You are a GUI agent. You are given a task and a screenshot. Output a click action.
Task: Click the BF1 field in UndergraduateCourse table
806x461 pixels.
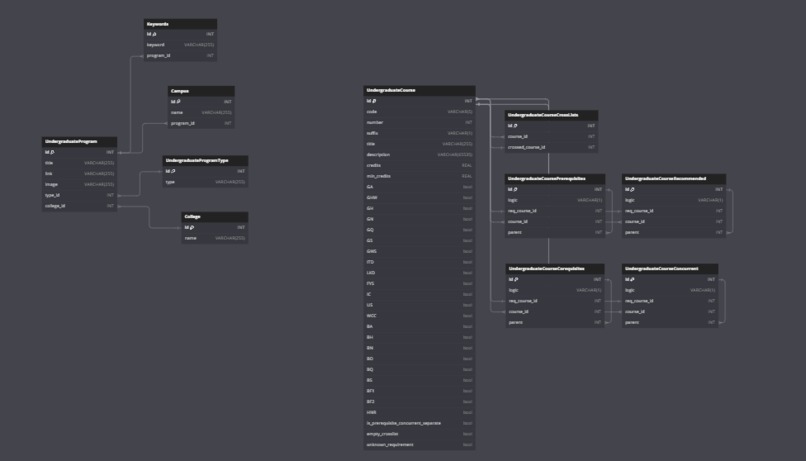pos(419,391)
